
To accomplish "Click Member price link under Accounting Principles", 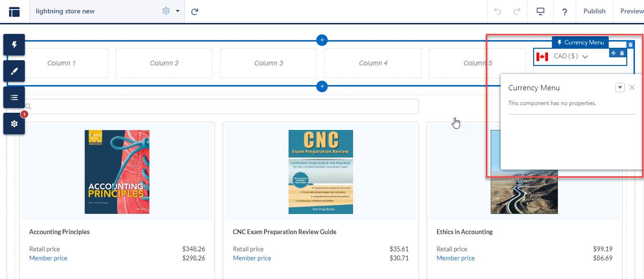I will [x=48, y=258].
